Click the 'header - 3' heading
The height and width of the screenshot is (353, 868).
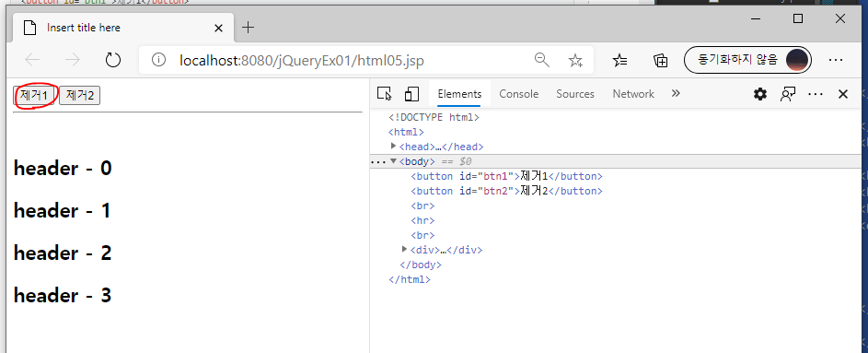pyautogui.click(x=63, y=295)
